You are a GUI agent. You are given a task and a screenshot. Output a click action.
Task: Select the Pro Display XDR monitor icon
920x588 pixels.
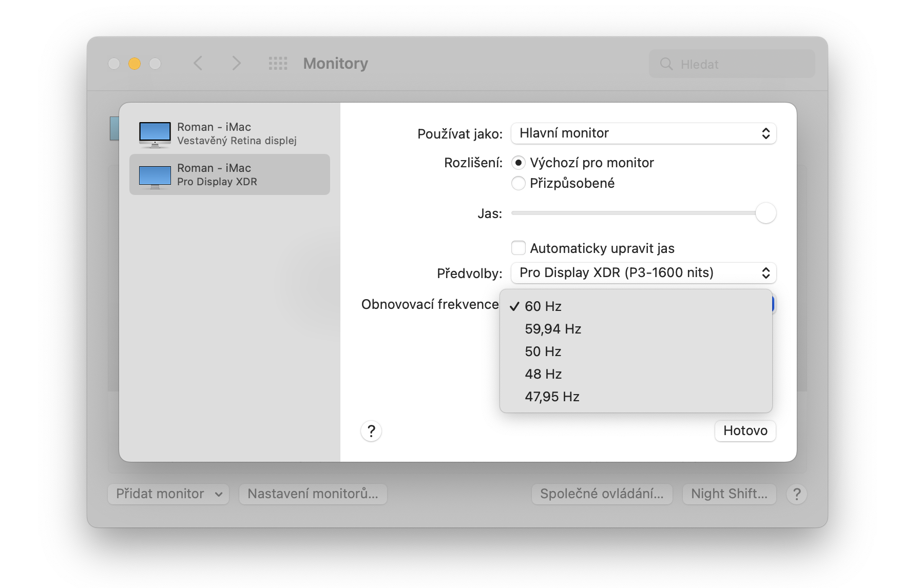coord(155,175)
